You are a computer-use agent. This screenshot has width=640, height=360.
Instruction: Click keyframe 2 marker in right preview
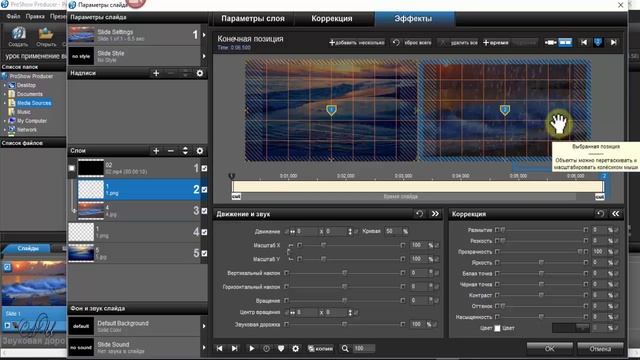[x=505, y=110]
